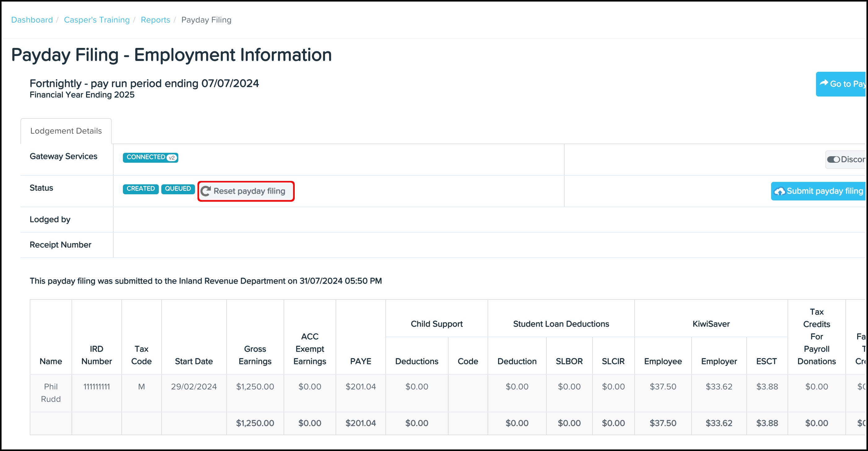
Task: Open Casper's Training breadcrumb link
Action: click(x=97, y=20)
